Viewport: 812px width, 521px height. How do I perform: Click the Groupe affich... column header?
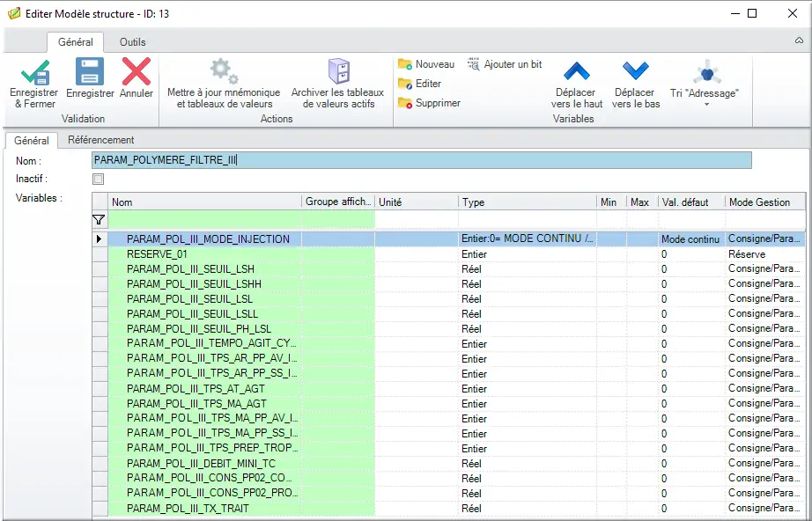[338, 202]
